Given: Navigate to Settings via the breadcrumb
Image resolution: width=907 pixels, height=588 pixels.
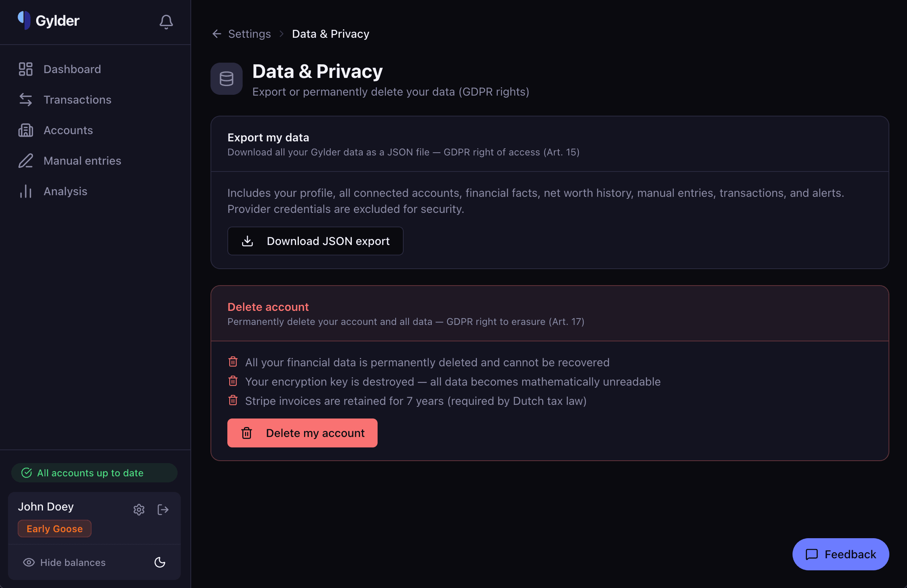Looking at the screenshot, I should [249, 34].
